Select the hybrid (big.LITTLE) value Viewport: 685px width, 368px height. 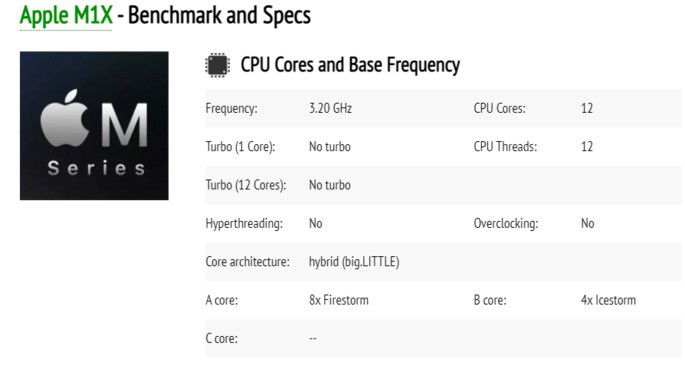tap(354, 261)
